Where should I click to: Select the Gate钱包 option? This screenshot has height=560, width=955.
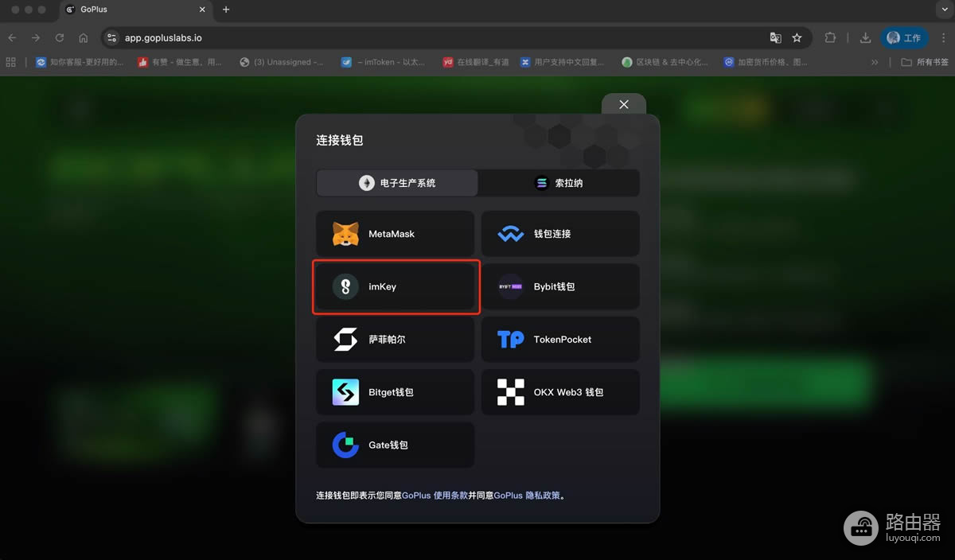[x=395, y=445]
